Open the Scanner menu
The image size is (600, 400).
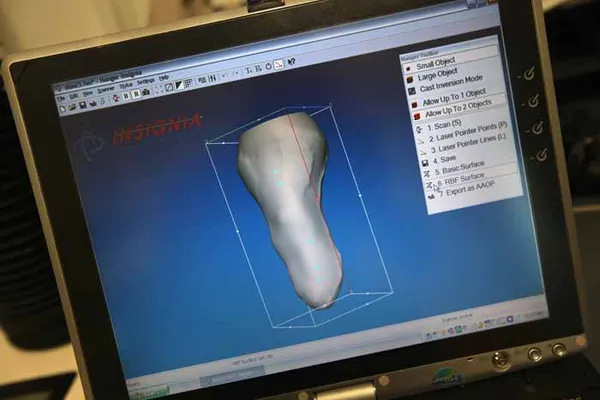(x=106, y=90)
